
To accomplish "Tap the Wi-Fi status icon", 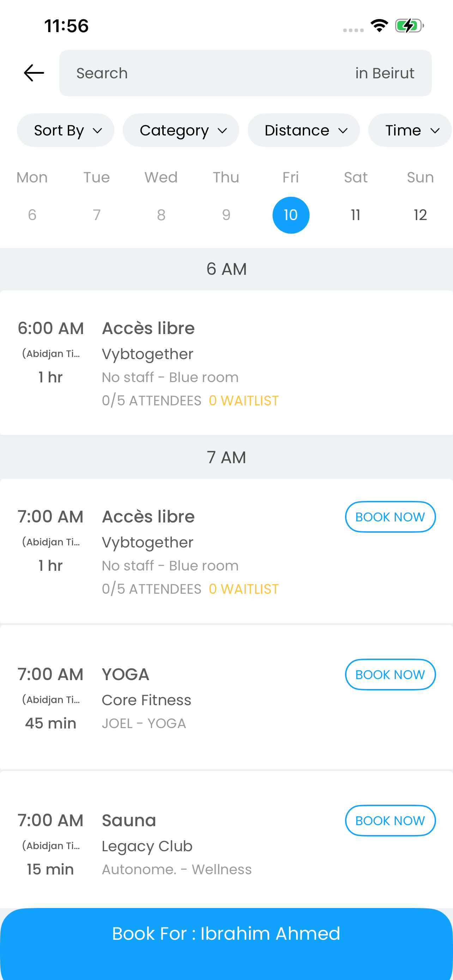I will 379,26.
